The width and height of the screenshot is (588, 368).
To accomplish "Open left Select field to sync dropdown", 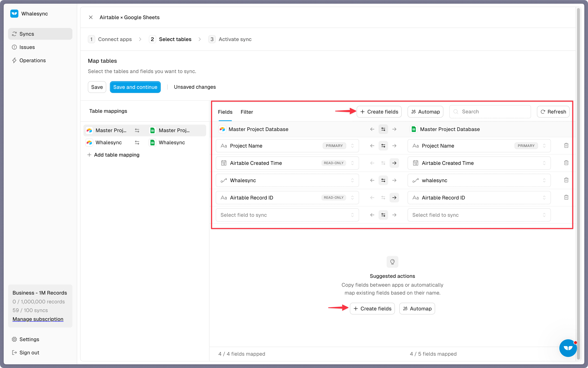I will tap(287, 215).
